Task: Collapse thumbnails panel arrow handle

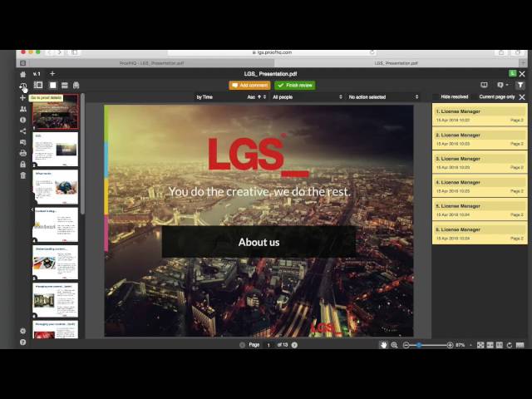Action: tap(32, 209)
